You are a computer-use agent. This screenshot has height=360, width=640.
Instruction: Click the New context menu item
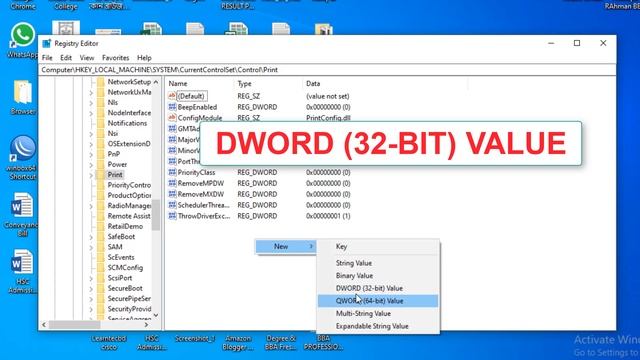(286, 247)
